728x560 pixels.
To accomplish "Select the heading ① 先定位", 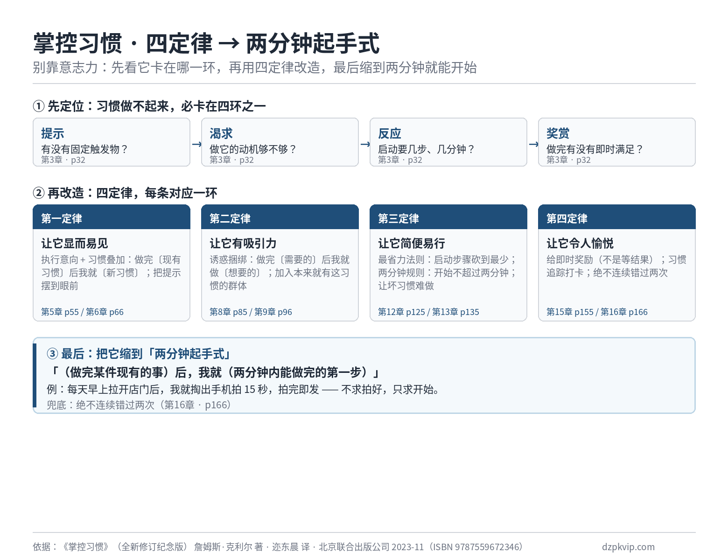I will pos(149,106).
